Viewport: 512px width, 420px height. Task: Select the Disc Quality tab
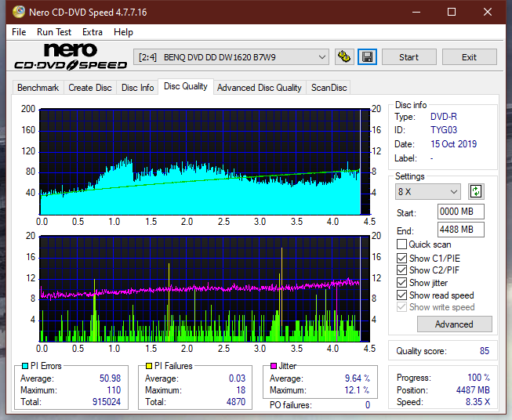[x=186, y=86]
